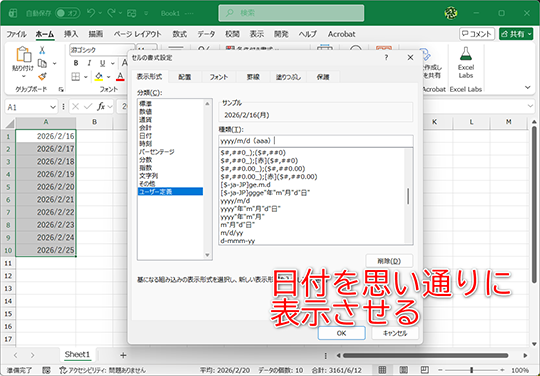
Task: Click the Redo arrow icon
Action: pyautogui.click(x=111, y=13)
